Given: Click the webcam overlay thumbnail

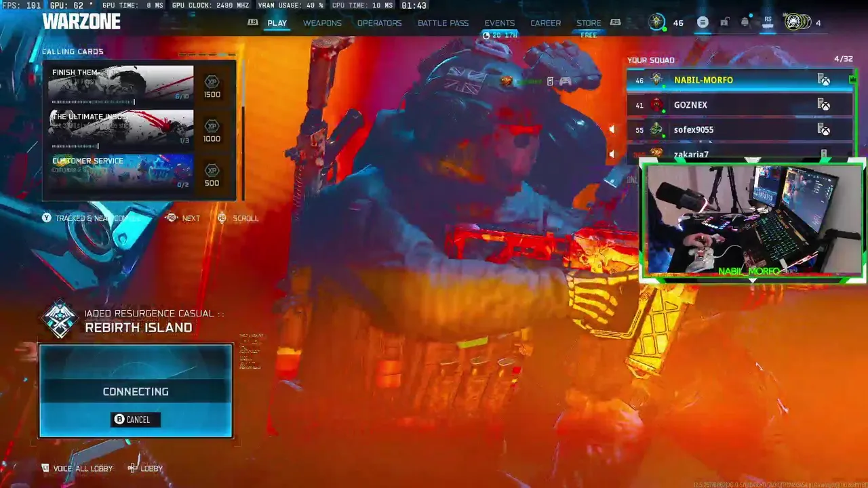Looking at the screenshot, I should point(752,221).
